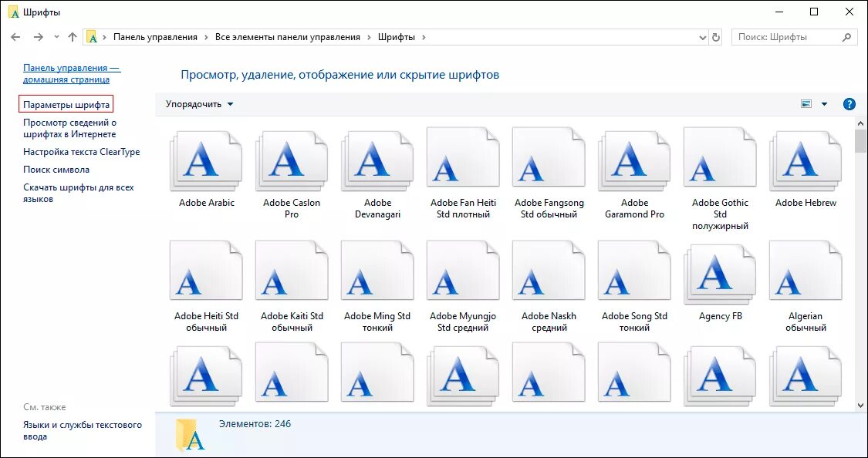Change view layout icon button
The height and width of the screenshot is (458, 868).
coord(806,104)
